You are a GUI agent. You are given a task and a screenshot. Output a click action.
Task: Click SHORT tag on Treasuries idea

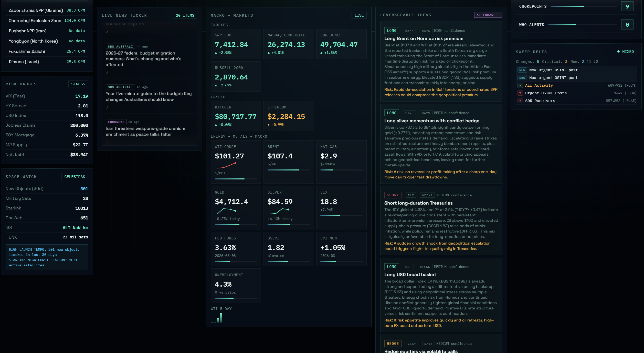(x=393, y=195)
